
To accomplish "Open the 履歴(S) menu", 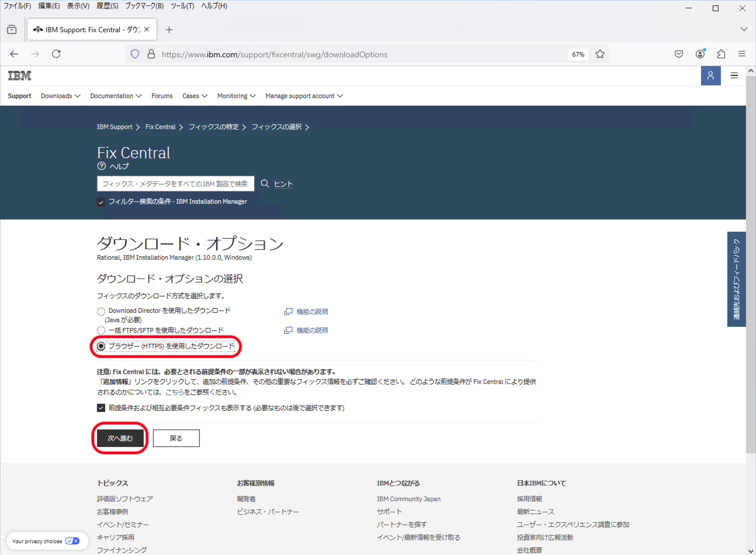I will tap(107, 6).
